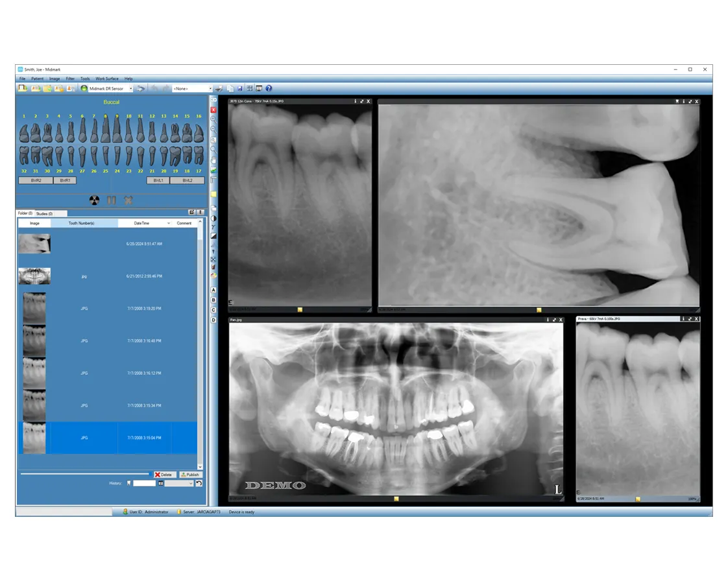Click the History tooth number input field
Image resolution: width=728 pixels, height=581 pixels.
tap(145, 483)
